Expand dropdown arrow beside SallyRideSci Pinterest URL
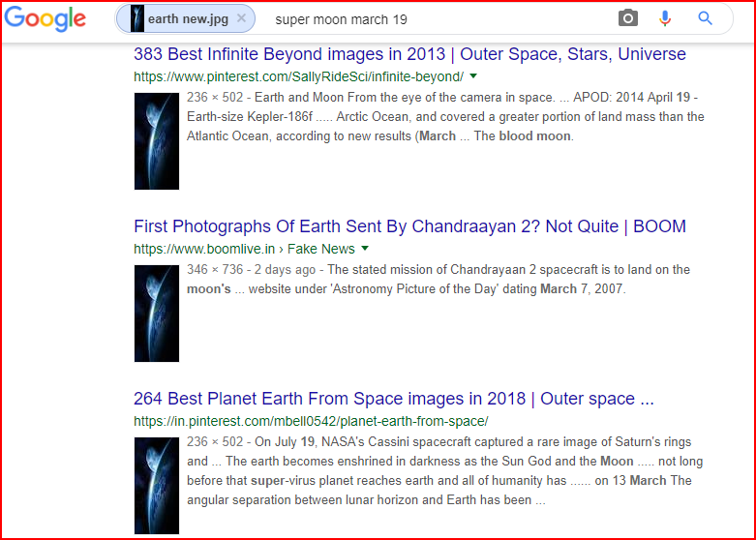This screenshot has width=756, height=540. 473,76
